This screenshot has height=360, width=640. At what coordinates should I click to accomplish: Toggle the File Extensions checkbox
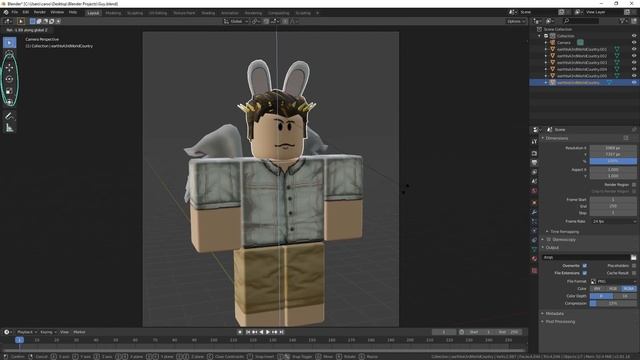(584, 273)
